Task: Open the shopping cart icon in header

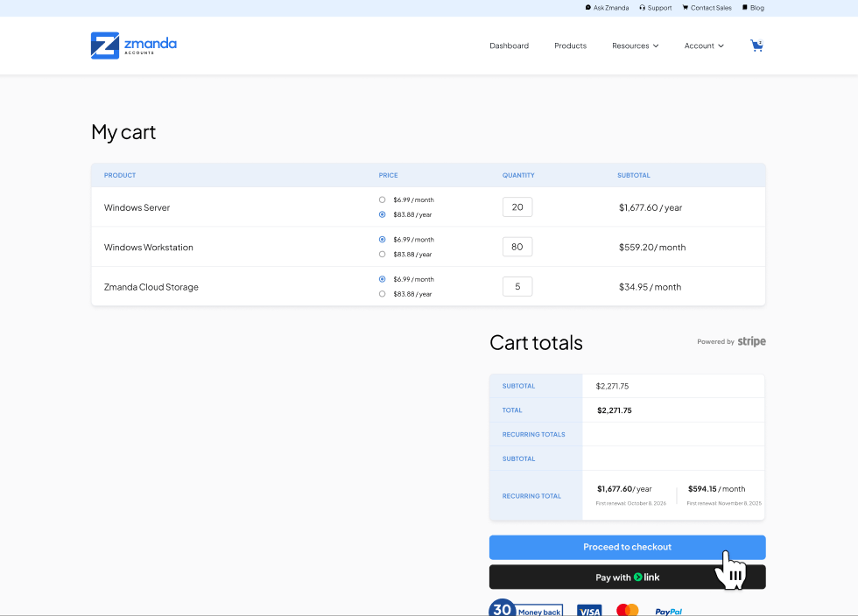Action: pos(756,45)
